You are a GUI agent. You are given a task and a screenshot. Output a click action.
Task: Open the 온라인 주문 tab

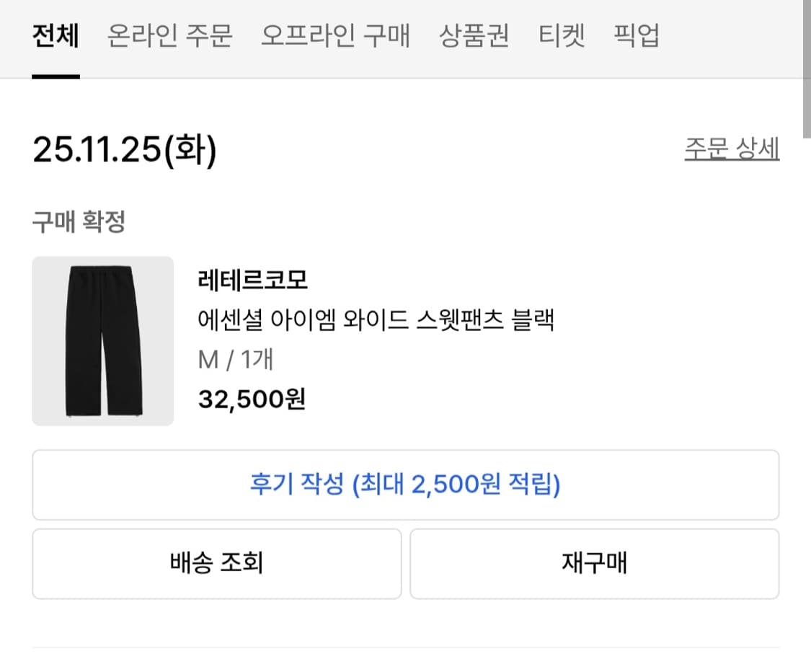[171, 36]
